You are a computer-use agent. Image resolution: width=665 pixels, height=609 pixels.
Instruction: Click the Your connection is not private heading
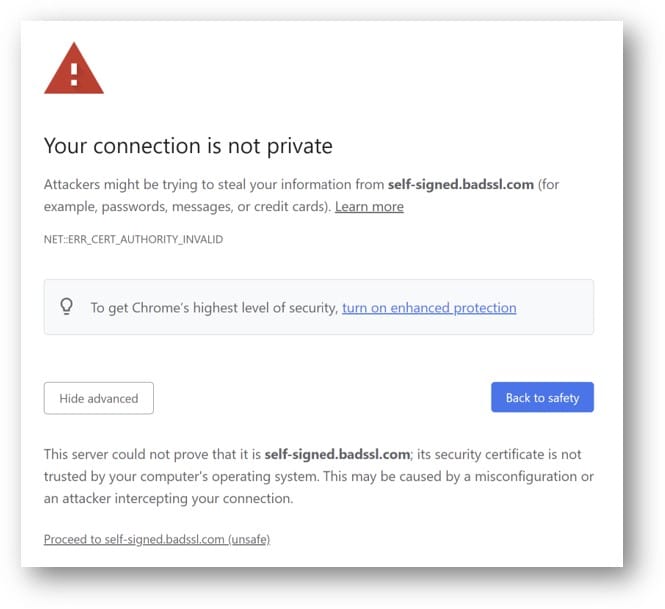(188, 146)
